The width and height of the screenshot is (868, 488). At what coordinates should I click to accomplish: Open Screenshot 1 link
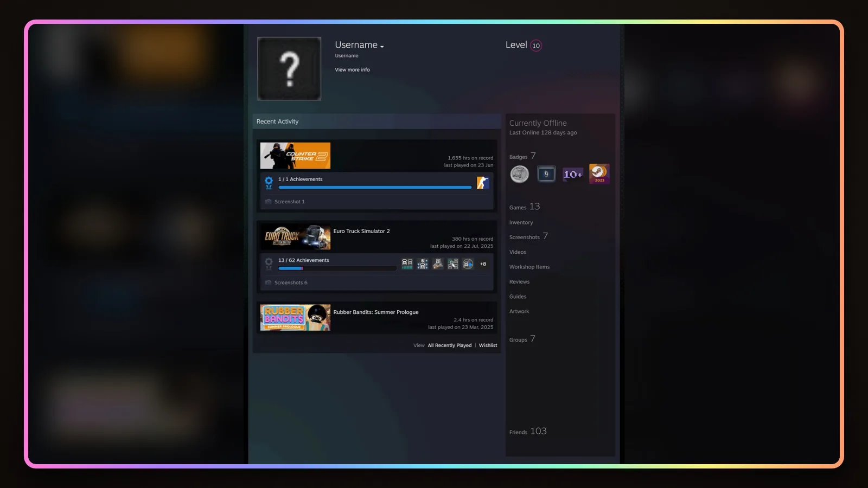pos(289,202)
